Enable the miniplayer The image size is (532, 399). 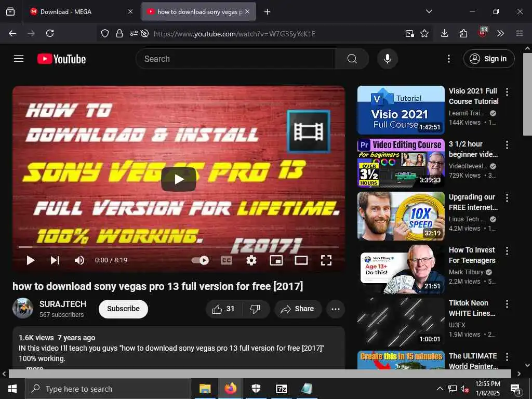pyautogui.click(x=276, y=260)
